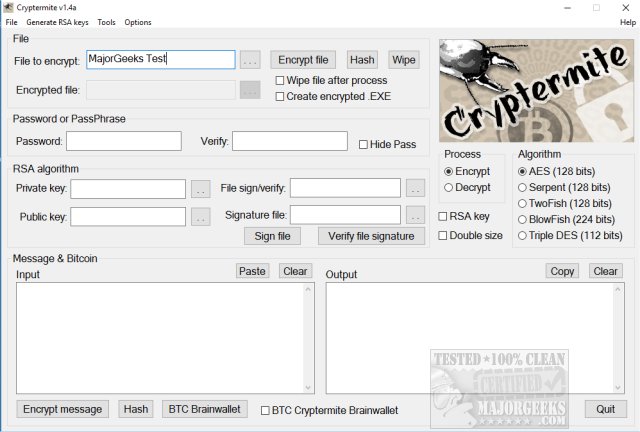Focus the Verify password field
Viewport: 640px width, 432px height.
[x=290, y=141]
